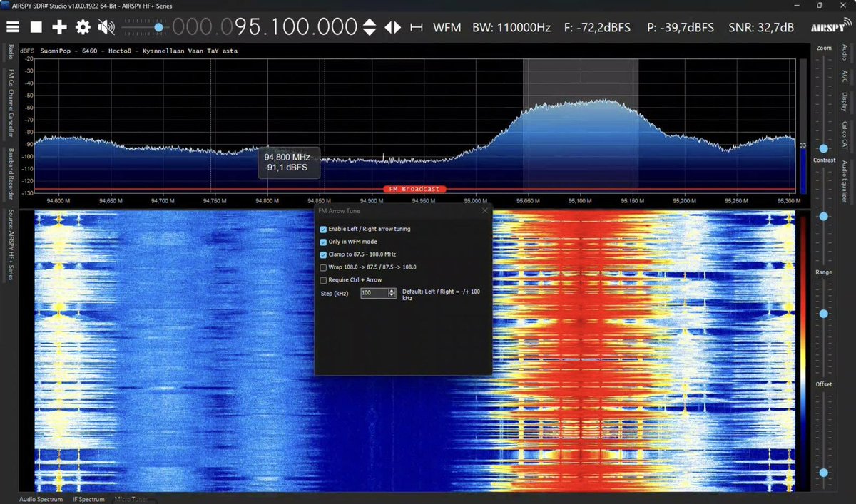This screenshot has height=504, width=856.
Task: Uncheck Enable Left / Right arrow tuning
Action: (x=324, y=229)
